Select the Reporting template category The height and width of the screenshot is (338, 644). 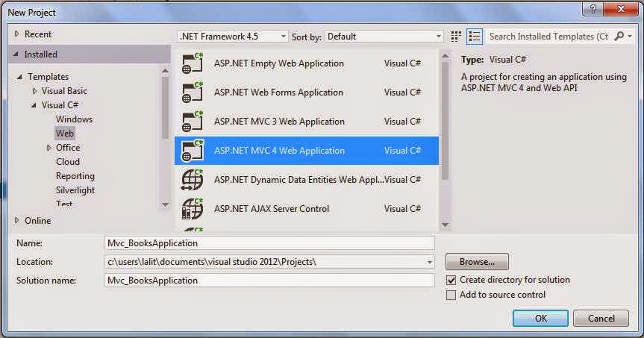[x=75, y=176]
